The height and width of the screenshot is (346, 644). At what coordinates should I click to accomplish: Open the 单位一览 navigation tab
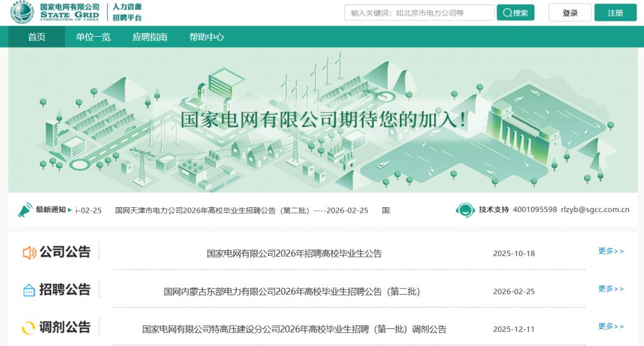pos(93,37)
